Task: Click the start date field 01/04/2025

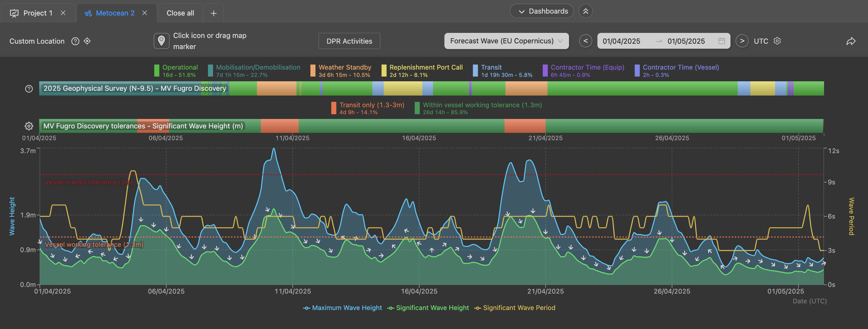Action: click(621, 41)
